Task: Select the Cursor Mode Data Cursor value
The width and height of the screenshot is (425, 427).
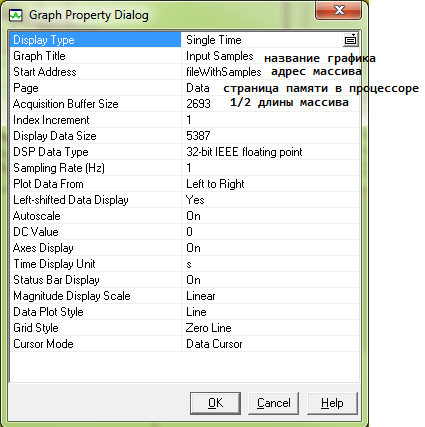Action: coord(214,344)
